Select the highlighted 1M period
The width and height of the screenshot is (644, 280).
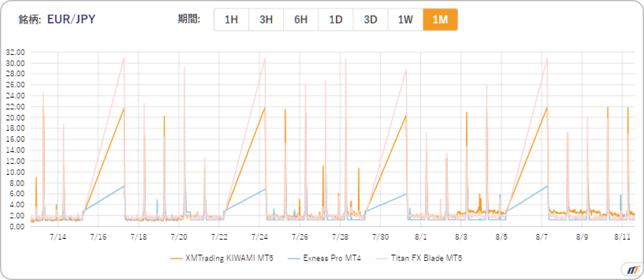click(x=440, y=20)
